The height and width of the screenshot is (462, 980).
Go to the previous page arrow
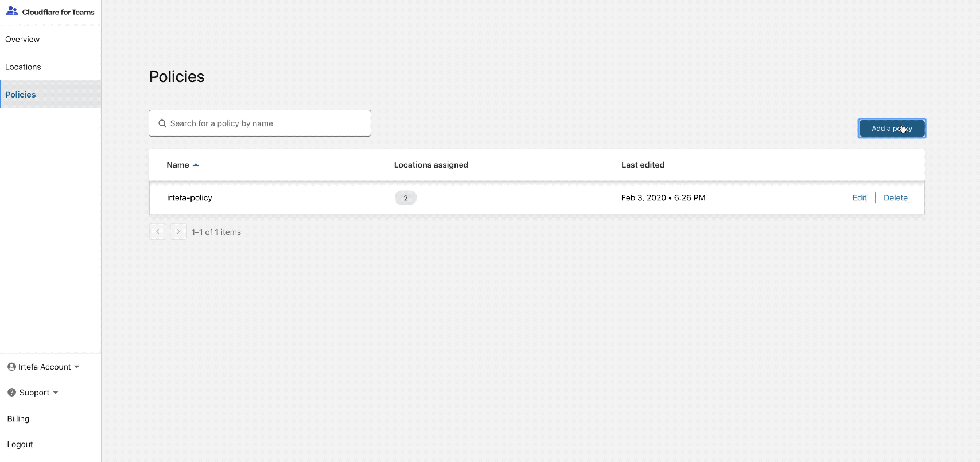[158, 232]
